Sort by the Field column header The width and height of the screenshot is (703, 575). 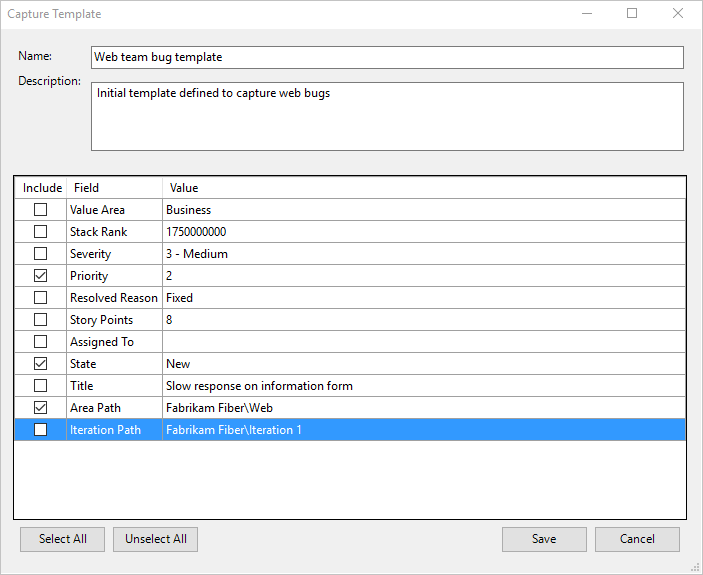point(114,187)
